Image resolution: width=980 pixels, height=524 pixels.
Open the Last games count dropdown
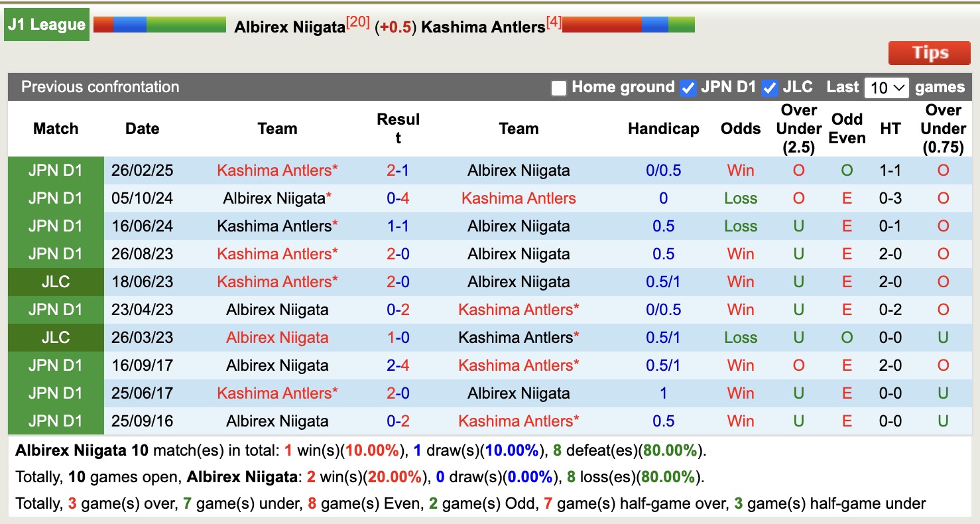pos(887,86)
